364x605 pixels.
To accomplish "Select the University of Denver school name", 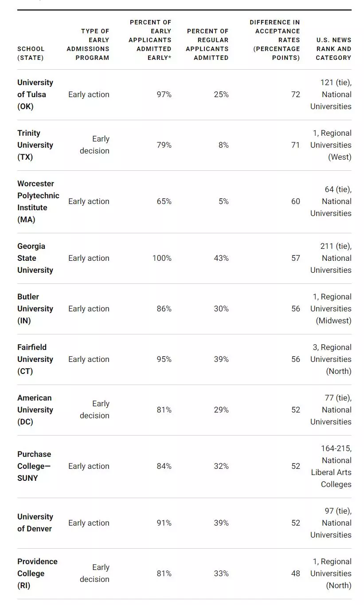I will point(35,523).
